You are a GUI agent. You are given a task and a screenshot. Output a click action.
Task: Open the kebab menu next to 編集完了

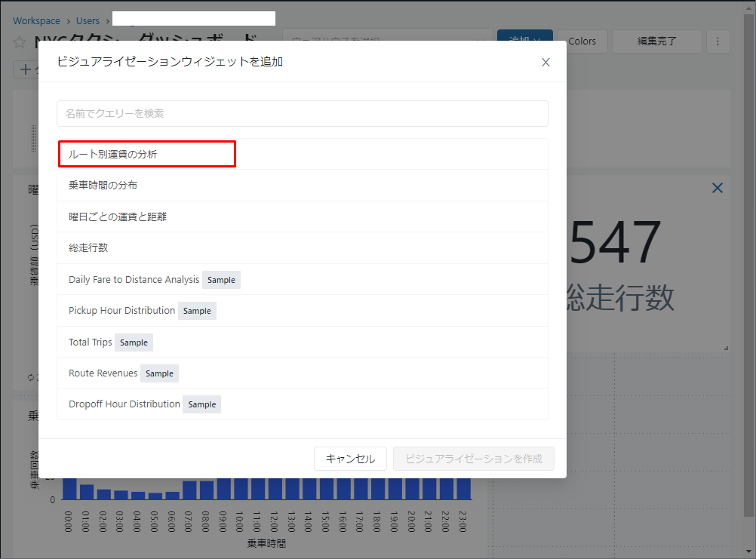(718, 41)
